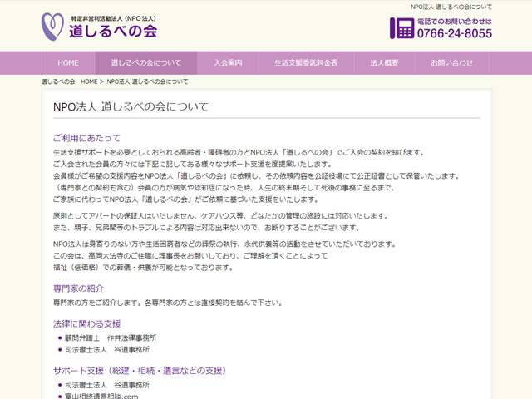532x399 pixels.
Task: Open 入会案内 navigation item
Action: click(228, 63)
